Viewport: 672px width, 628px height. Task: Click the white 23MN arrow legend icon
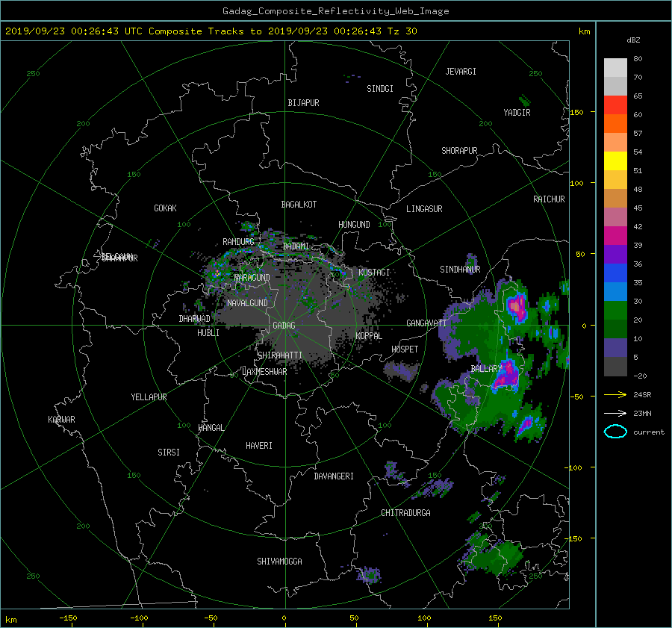(x=615, y=413)
